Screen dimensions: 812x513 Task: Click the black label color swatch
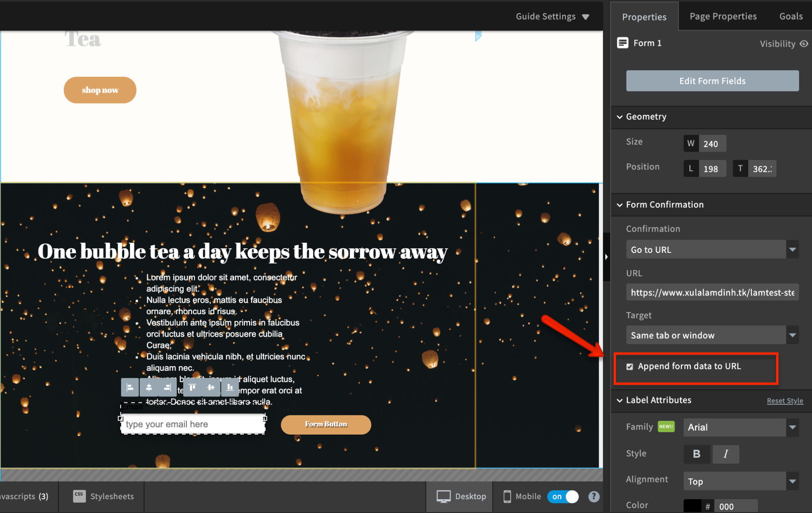[692, 506]
